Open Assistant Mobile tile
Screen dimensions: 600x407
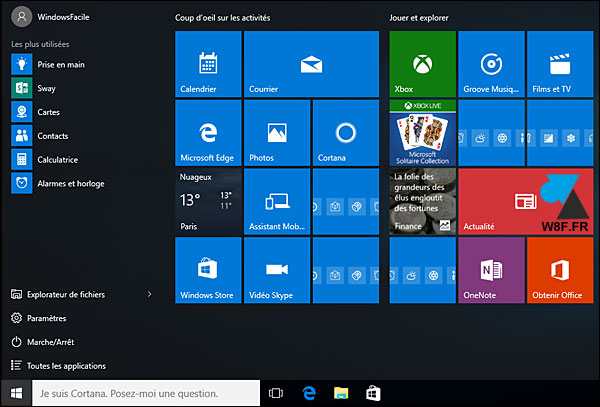(277, 202)
